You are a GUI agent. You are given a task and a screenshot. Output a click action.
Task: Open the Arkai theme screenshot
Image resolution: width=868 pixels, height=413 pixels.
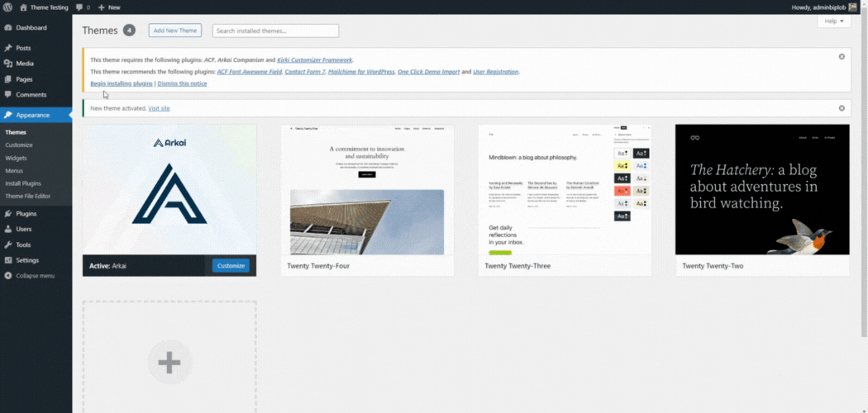[169, 190]
